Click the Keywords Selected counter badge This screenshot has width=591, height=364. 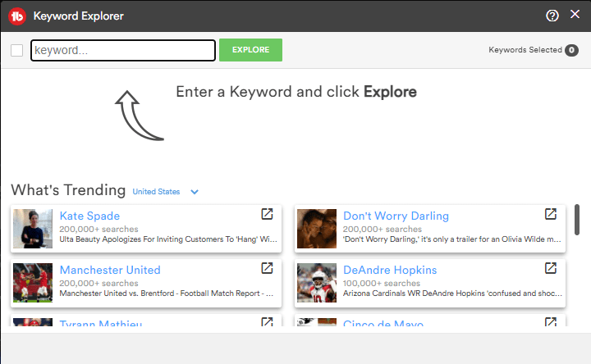coord(571,50)
